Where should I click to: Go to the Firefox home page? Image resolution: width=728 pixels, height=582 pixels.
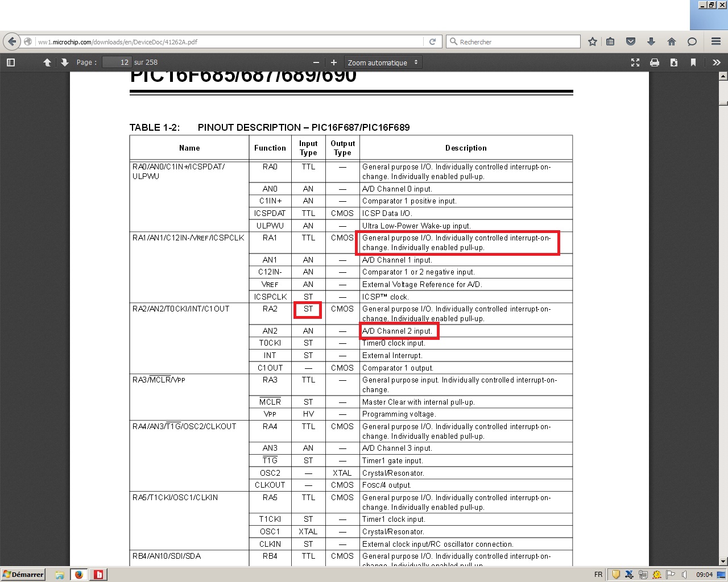pyautogui.click(x=672, y=41)
